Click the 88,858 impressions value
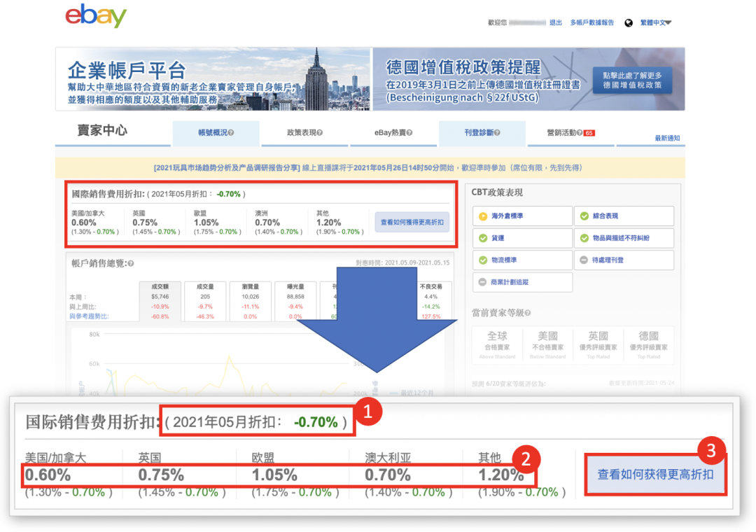 pyautogui.click(x=295, y=297)
